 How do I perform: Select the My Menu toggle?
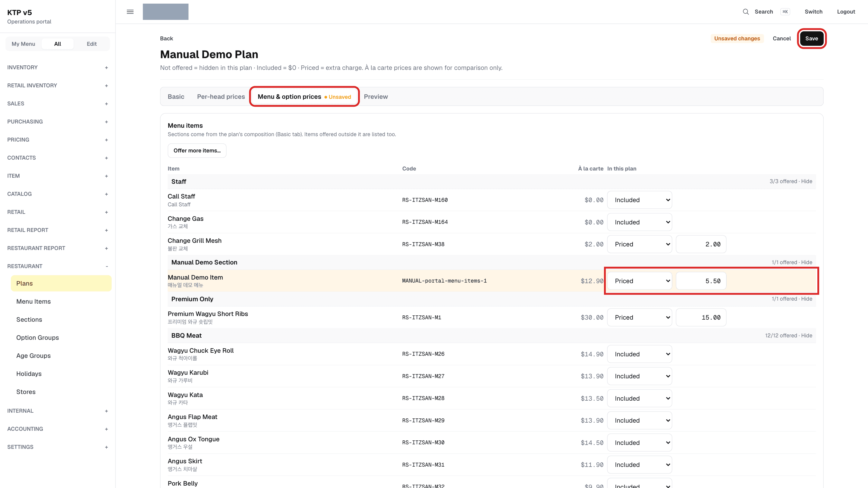[23, 44]
